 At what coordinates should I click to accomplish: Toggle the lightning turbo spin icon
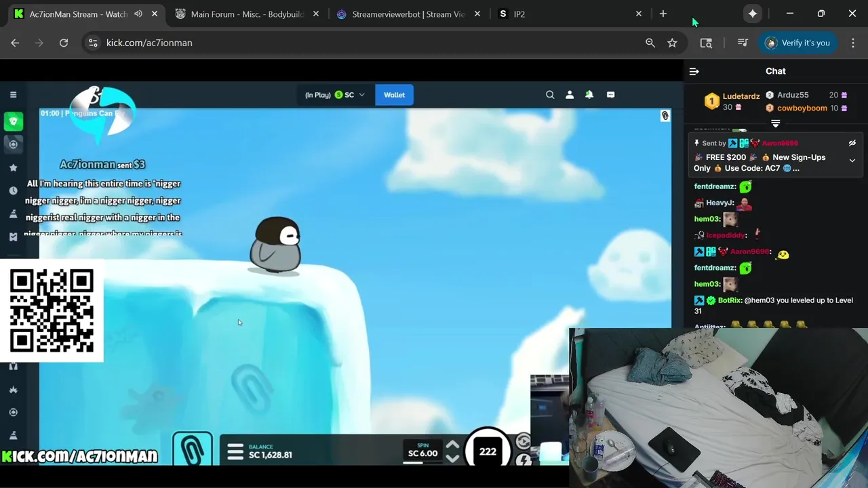523,460
